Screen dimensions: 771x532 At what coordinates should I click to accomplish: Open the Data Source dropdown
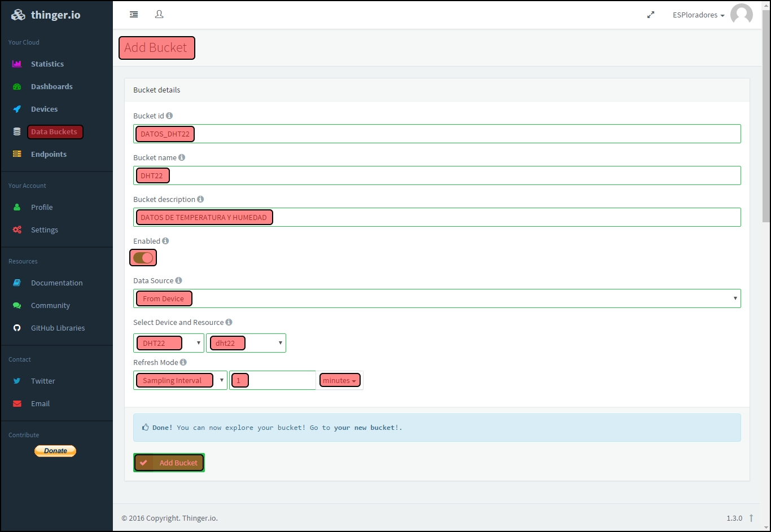click(x=437, y=298)
